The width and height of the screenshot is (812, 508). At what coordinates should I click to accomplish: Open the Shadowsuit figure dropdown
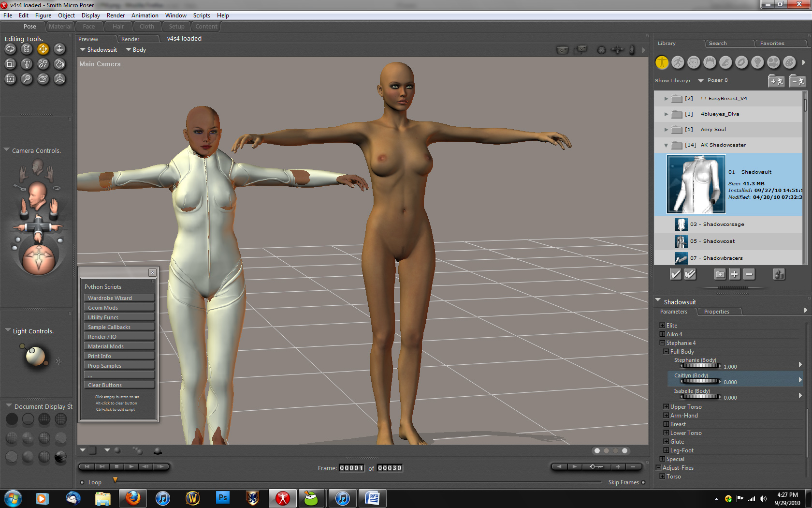(x=99, y=50)
